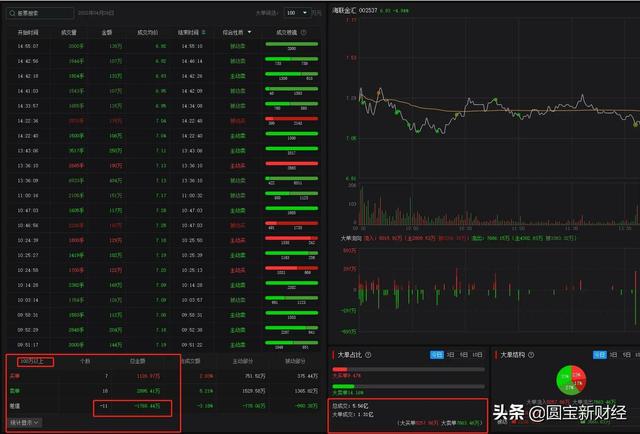Click the 主动部分 statistics column header

point(243,361)
